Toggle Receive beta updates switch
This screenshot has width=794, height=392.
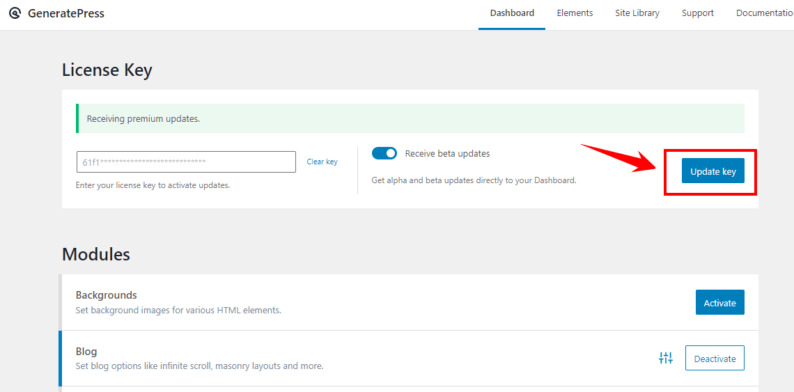coord(384,153)
